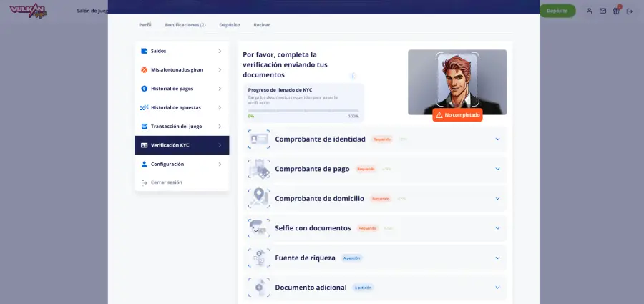Image resolution: width=644 pixels, height=304 pixels.
Task: Switch to the Bonificaciones (2) tab
Action: (x=185, y=24)
